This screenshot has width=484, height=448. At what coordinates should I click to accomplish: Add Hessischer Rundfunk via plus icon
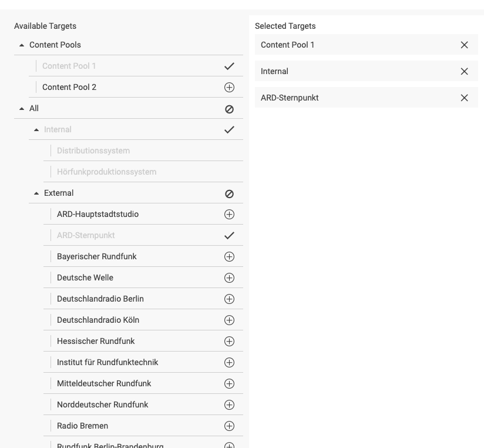point(229,342)
